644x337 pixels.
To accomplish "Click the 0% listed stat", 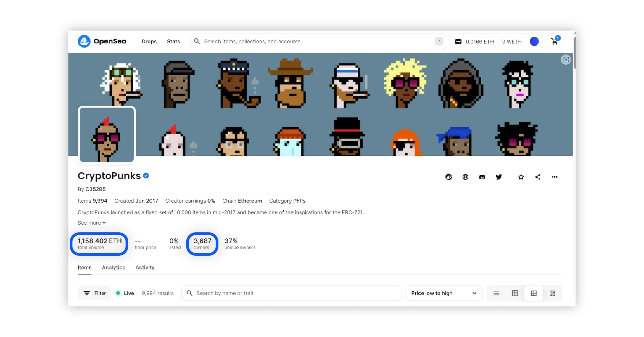I will 175,244.
